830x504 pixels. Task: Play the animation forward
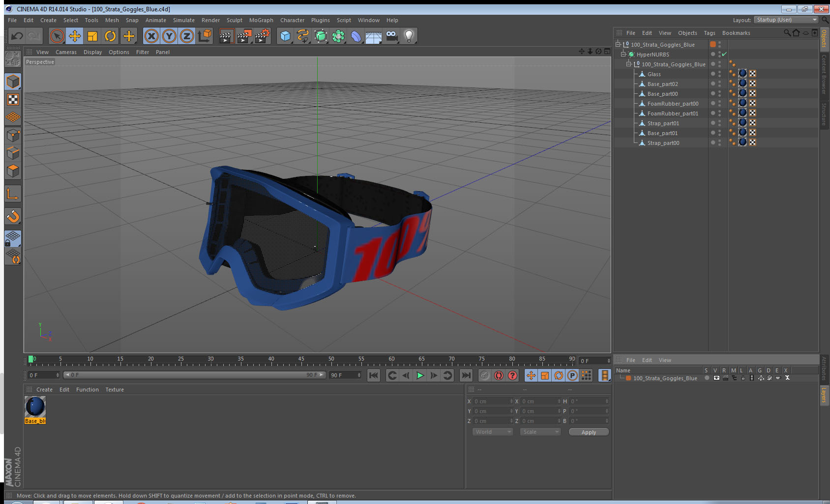point(420,375)
